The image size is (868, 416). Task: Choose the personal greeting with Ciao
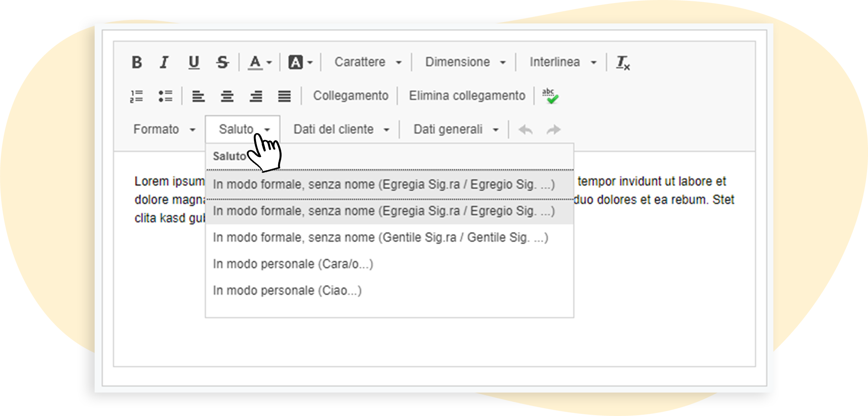pos(287,291)
